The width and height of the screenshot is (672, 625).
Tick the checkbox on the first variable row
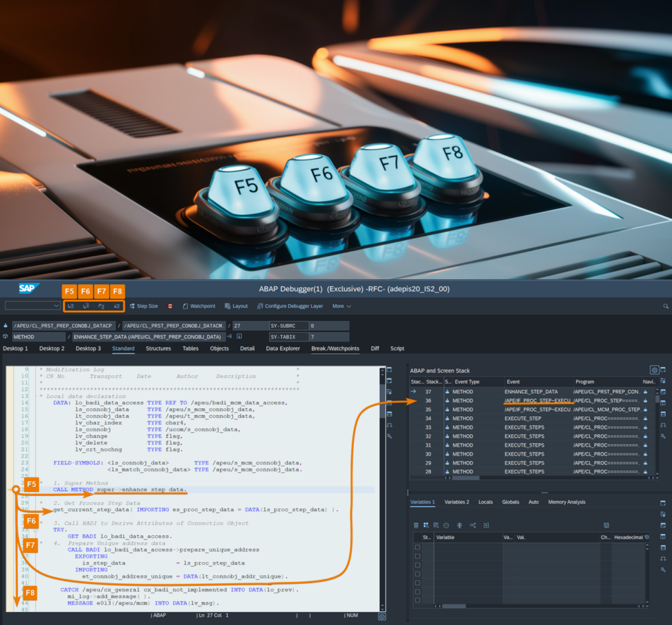tap(419, 547)
